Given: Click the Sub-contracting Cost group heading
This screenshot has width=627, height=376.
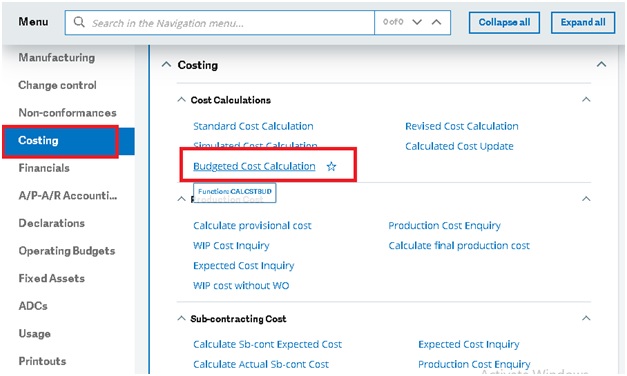Looking at the screenshot, I should point(238,319).
